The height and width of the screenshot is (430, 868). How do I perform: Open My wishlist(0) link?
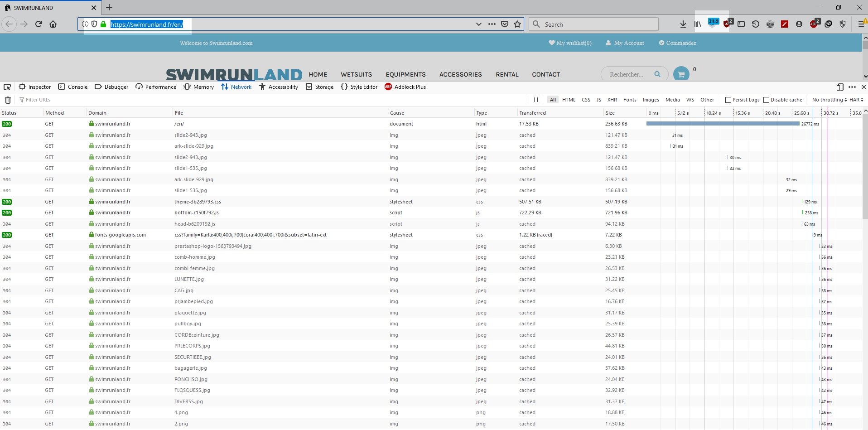(570, 43)
